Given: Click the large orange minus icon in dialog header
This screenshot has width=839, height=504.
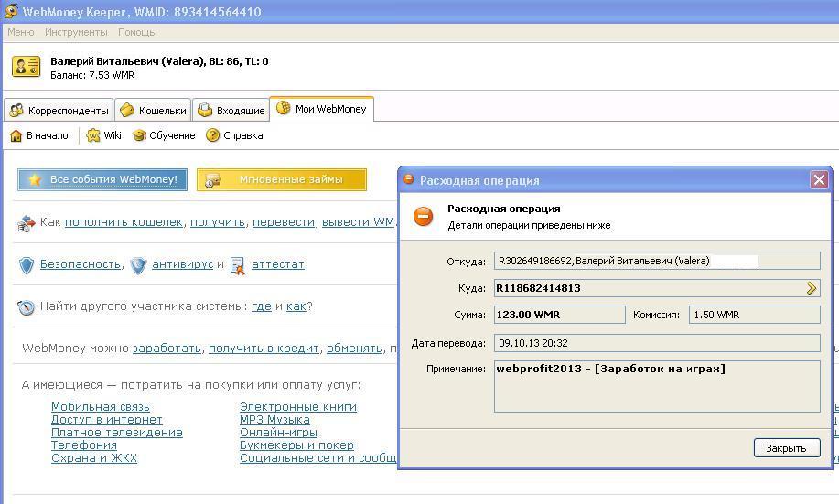Looking at the screenshot, I should [x=424, y=216].
